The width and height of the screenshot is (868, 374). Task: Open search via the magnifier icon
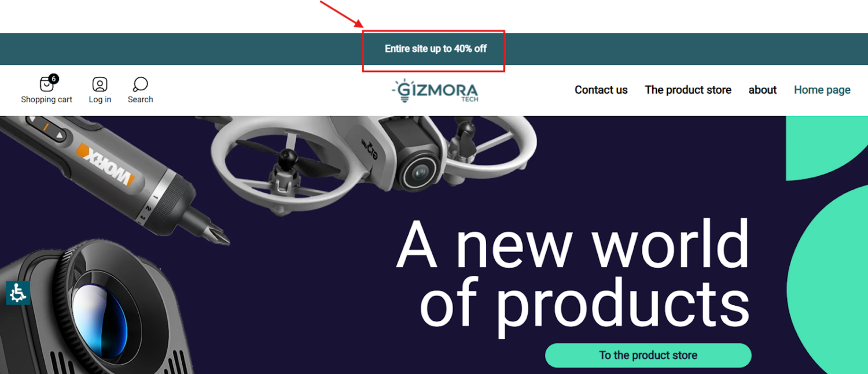(140, 84)
